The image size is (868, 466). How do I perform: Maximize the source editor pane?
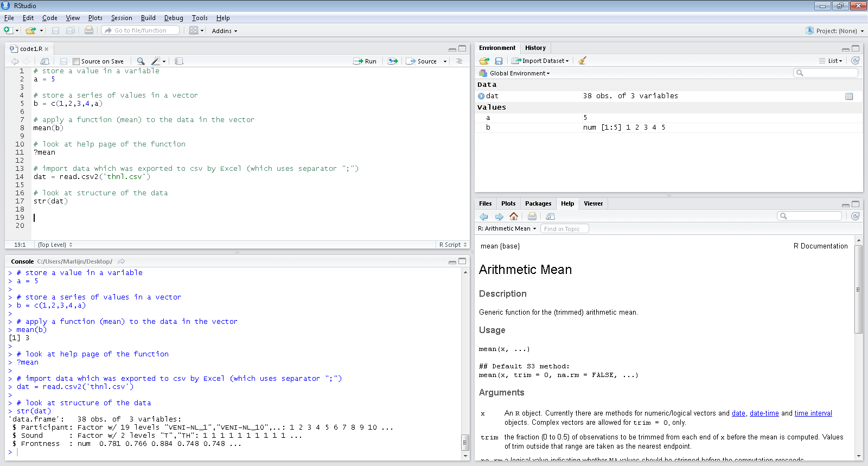pos(462,48)
